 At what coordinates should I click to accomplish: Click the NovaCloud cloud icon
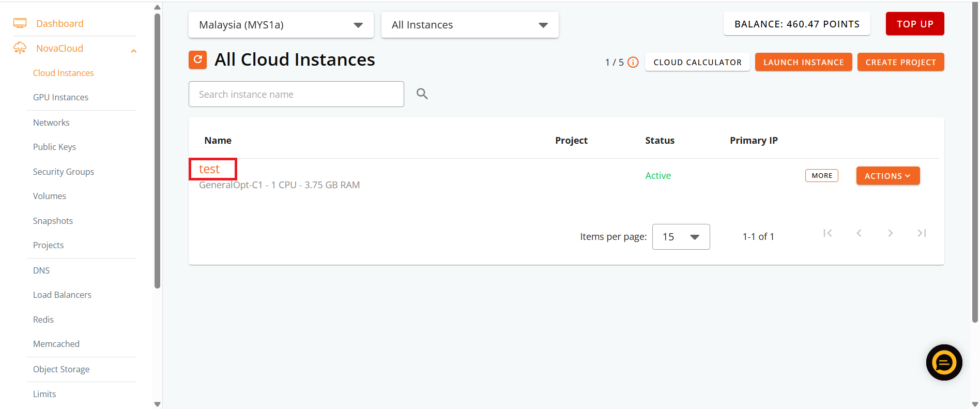pos(20,48)
